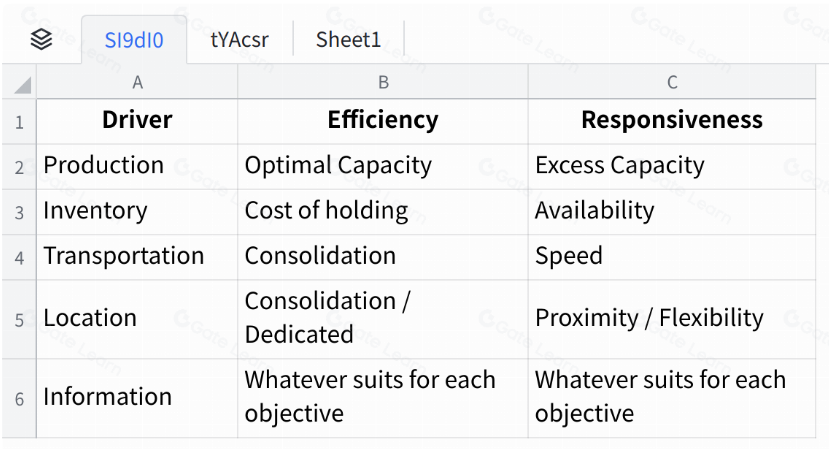Switch to the SI9dI0 sheet tab
829x449 pixels.
(134, 40)
